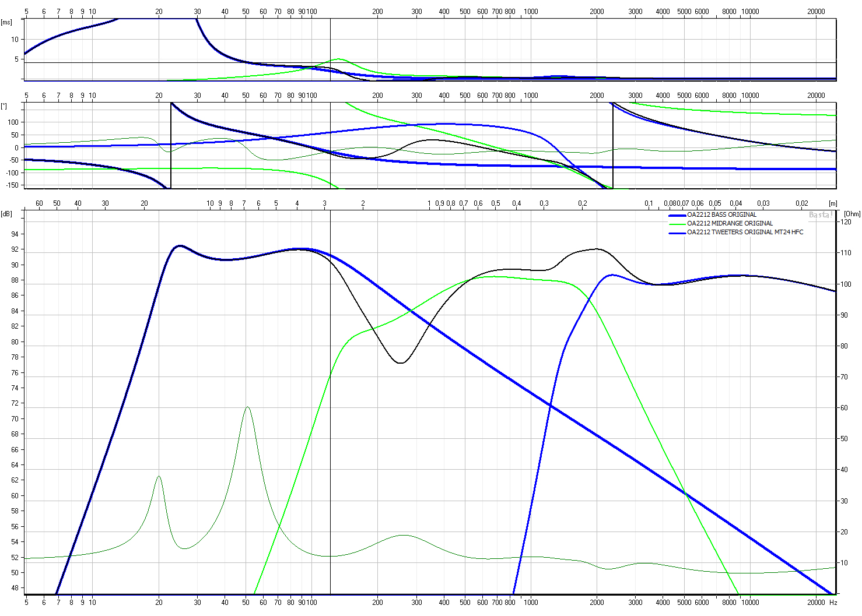Click the 94 tick on the dB axis
862x616 pixels.
pos(15,234)
